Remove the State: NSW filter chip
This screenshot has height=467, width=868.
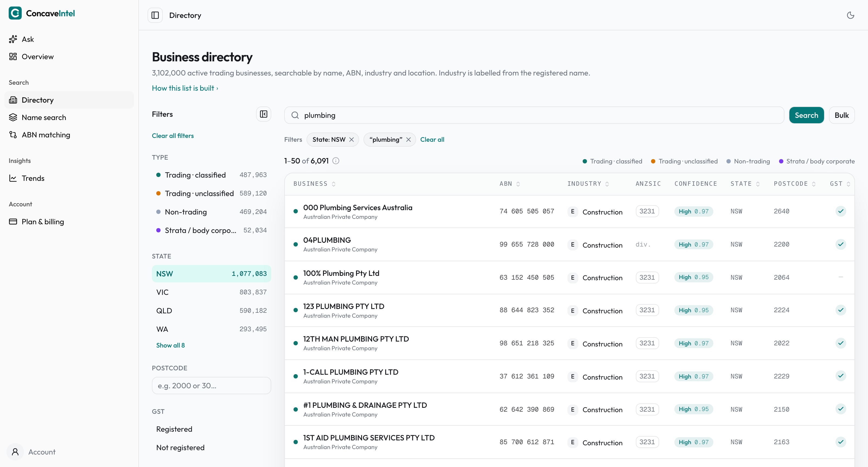352,140
